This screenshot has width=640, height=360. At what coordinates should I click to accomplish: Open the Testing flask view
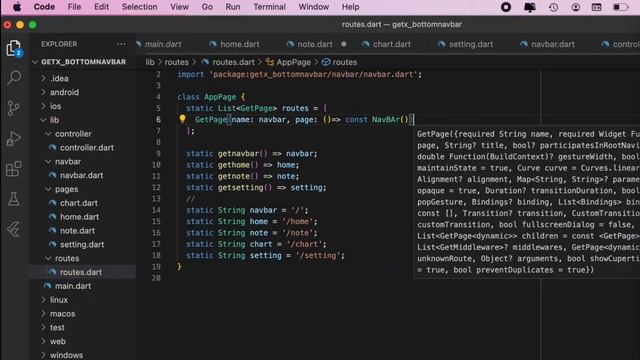tap(14, 199)
